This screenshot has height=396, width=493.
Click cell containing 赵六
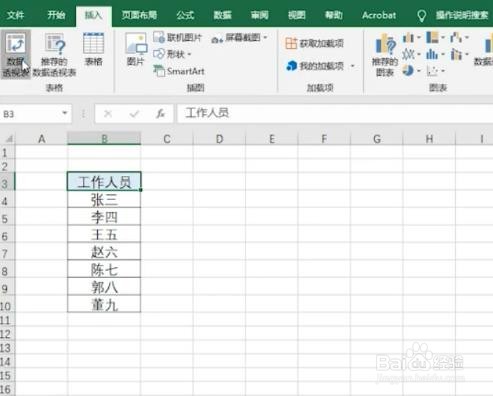pyautogui.click(x=104, y=252)
